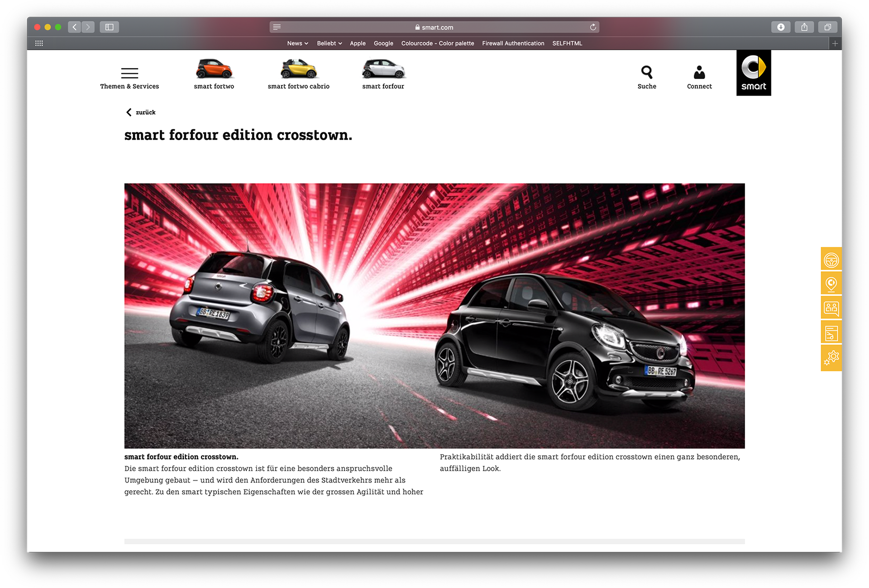Image resolution: width=869 pixels, height=588 pixels.
Task: Click the zurück back chevron
Action: click(129, 112)
